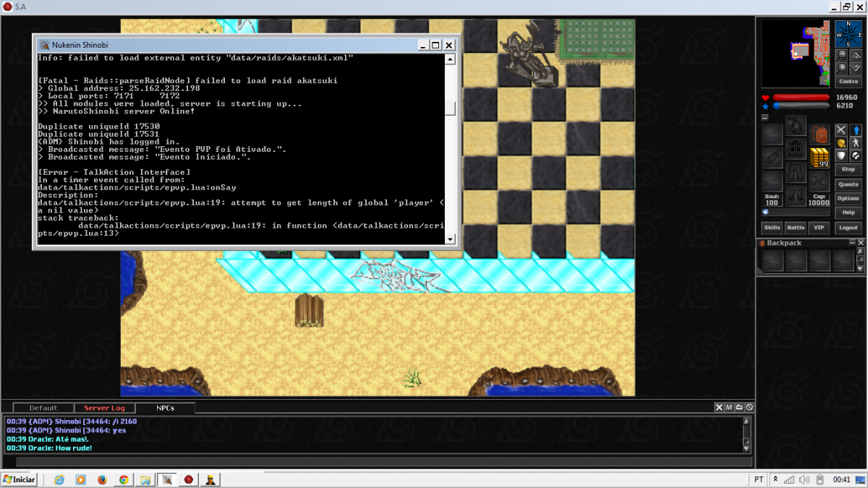Zoom out the minimap with magnifier minus
This screenshot has height=488, width=868.
point(841,55)
